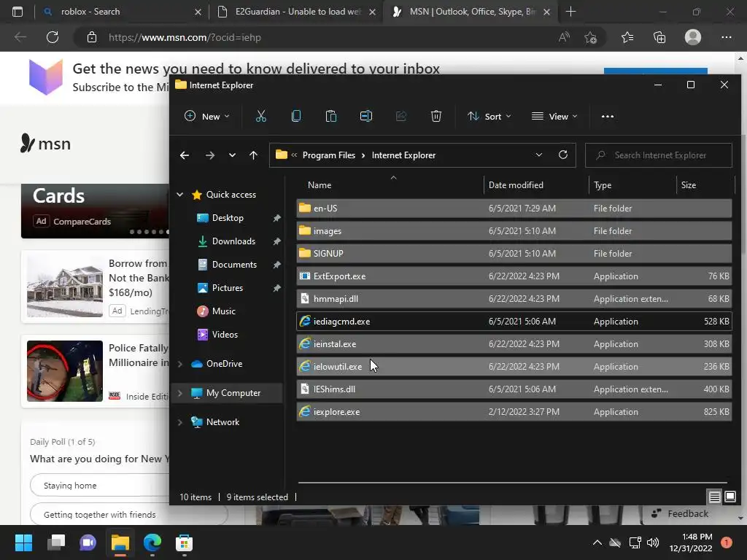Click the Paste clipboard icon in File Explorer

[x=330, y=116]
